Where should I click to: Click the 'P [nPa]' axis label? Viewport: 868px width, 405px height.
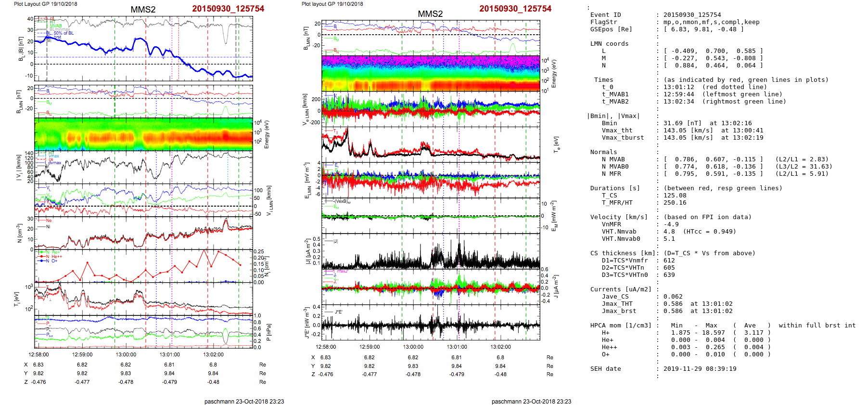(x=268, y=332)
